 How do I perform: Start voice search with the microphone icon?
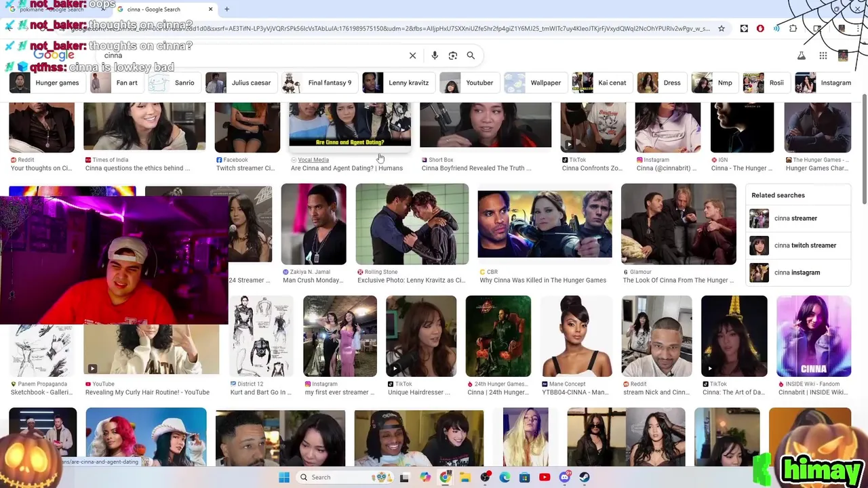(435, 56)
